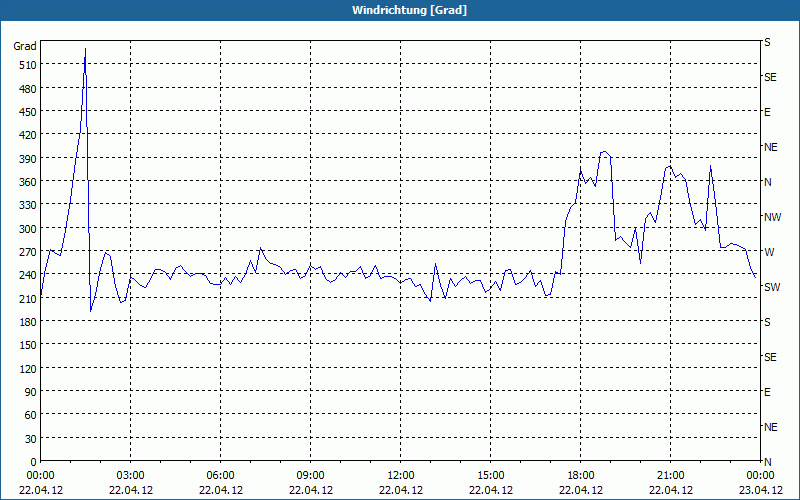The height and width of the screenshot is (500, 800).
Task: Click the 22.04.12 date under 18:00
Action: [581, 490]
